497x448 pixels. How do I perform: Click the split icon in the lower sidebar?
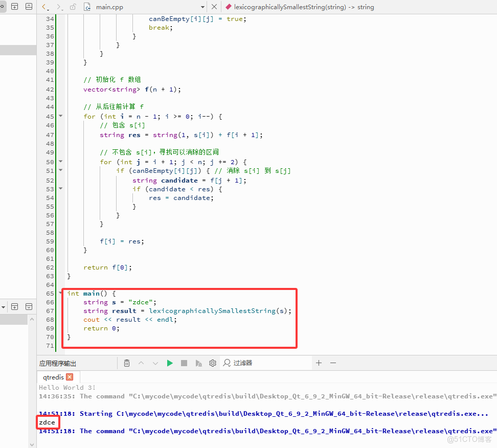15,306
